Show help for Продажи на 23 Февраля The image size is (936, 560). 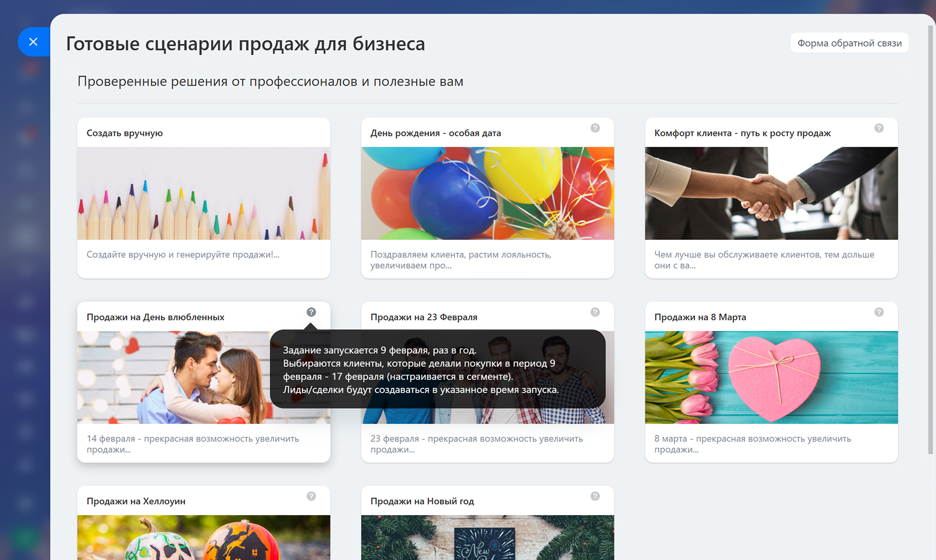(x=595, y=312)
